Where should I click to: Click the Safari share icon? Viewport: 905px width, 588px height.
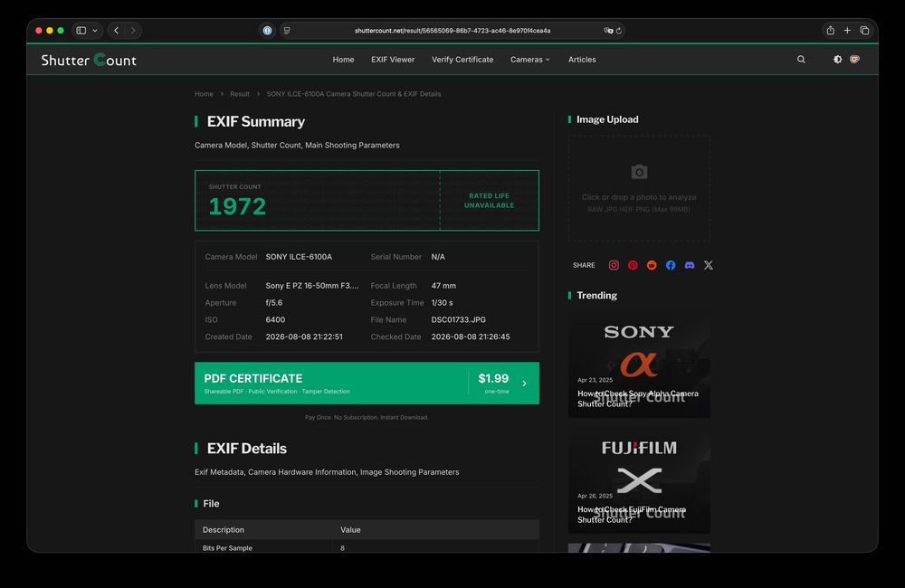[831, 31]
